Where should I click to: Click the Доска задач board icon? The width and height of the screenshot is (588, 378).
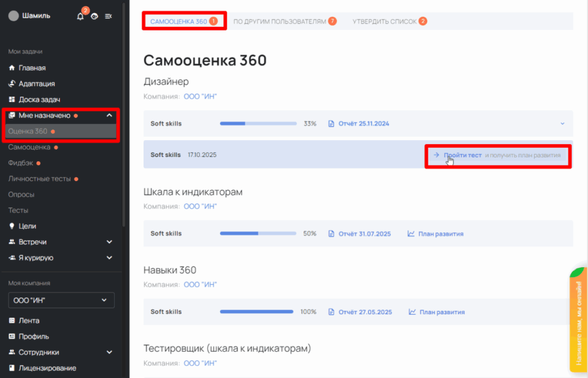(x=11, y=99)
